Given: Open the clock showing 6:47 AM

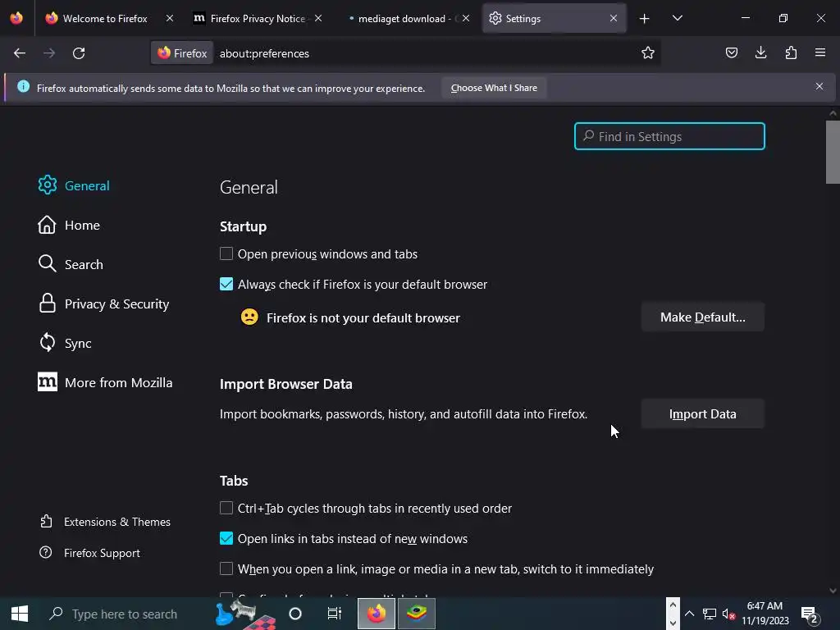Looking at the screenshot, I should click(765, 614).
